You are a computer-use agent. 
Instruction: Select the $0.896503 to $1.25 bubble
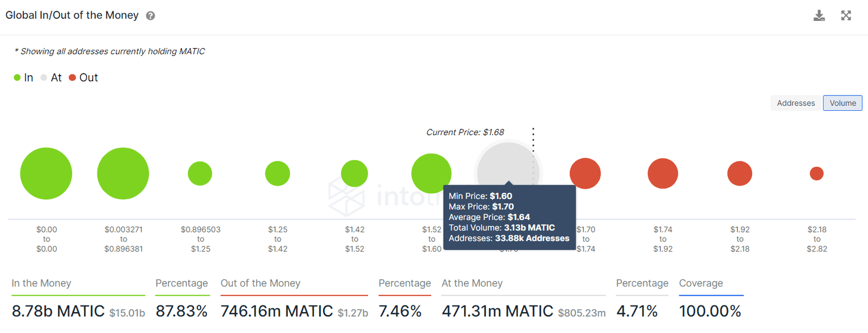coord(200,174)
